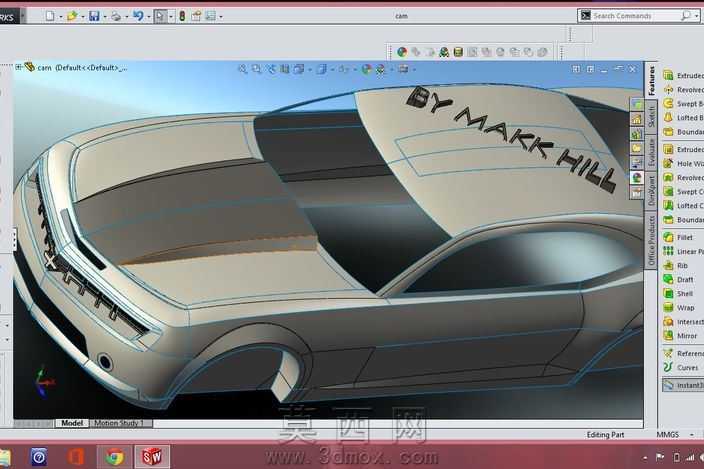
Task: Click Zoom to Fit in the view toolbar
Action: pos(242,69)
